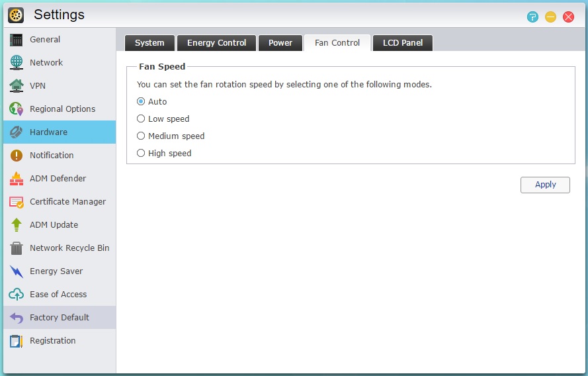The image size is (588, 376).
Task: Choose the High speed radio button
Action: [141, 153]
